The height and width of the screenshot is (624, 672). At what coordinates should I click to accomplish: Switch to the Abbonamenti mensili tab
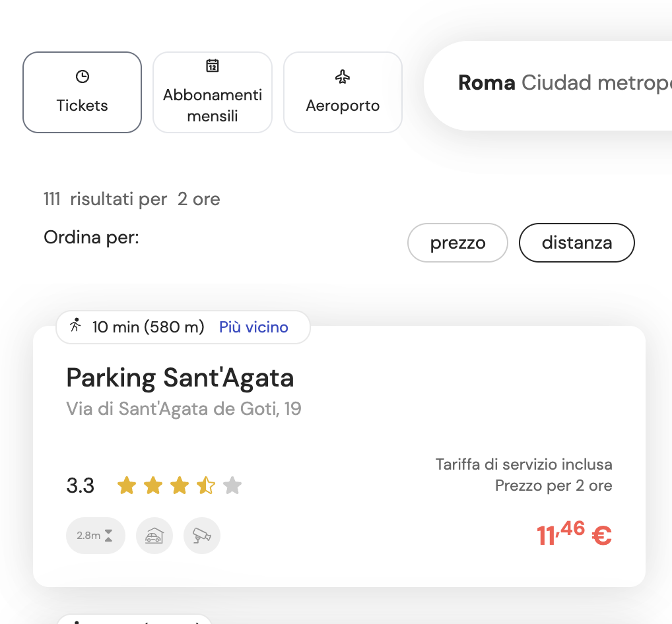click(212, 92)
